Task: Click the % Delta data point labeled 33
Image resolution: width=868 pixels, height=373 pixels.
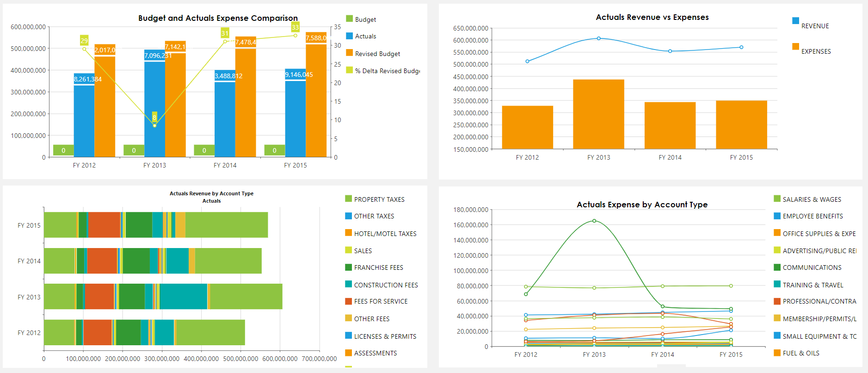Action: pos(295,35)
